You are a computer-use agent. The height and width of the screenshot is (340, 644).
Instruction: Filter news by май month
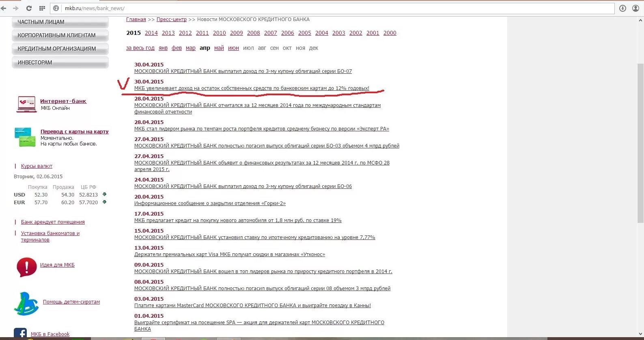tap(219, 48)
